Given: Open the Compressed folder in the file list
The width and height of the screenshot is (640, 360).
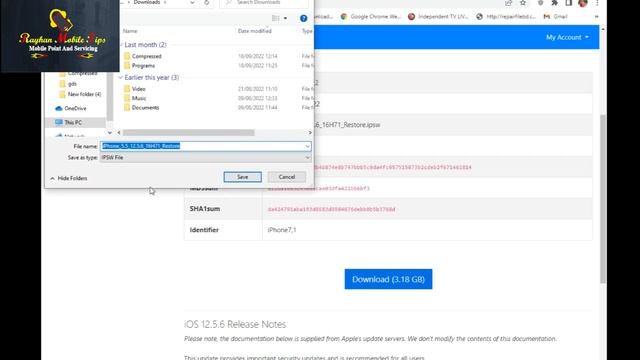Looking at the screenshot, I should pos(147,56).
